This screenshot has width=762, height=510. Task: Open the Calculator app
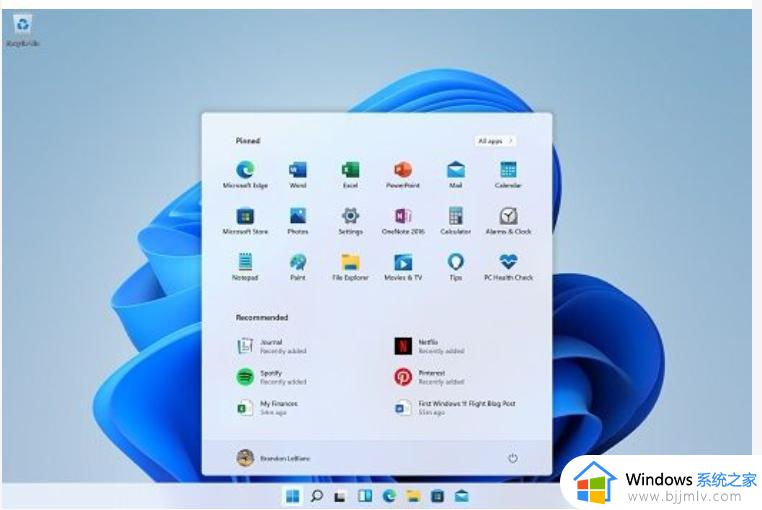[455, 221]
